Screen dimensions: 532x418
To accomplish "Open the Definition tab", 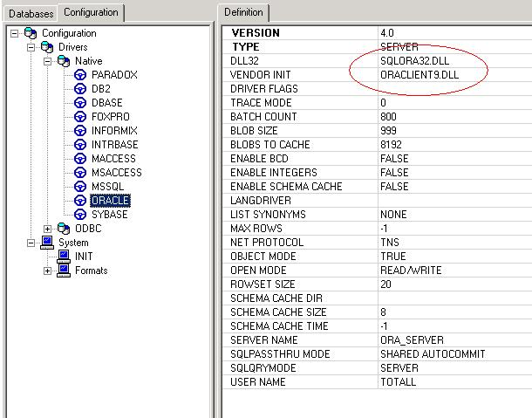I will [x=243, y=12].
